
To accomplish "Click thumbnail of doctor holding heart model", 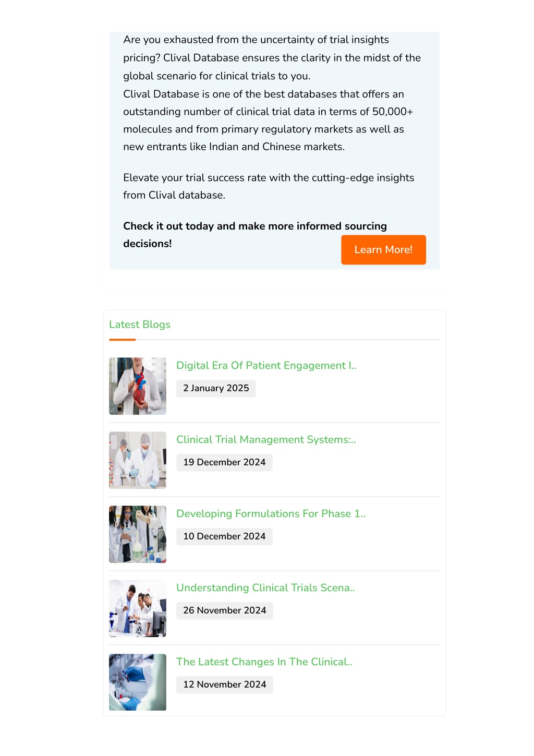I will 138,386.
